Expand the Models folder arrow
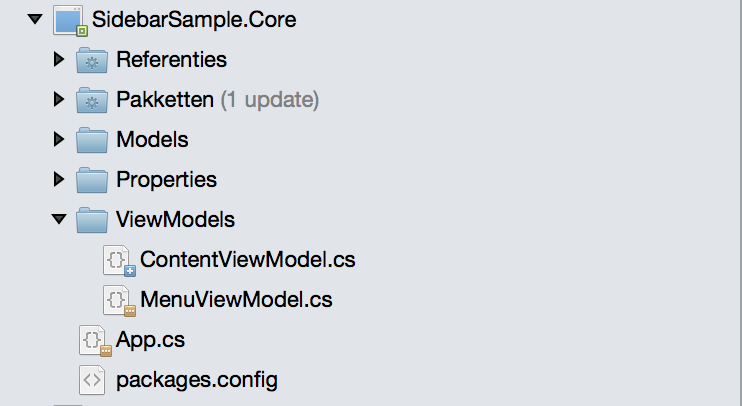Screen dimensions: 742x406 (59, 140)
